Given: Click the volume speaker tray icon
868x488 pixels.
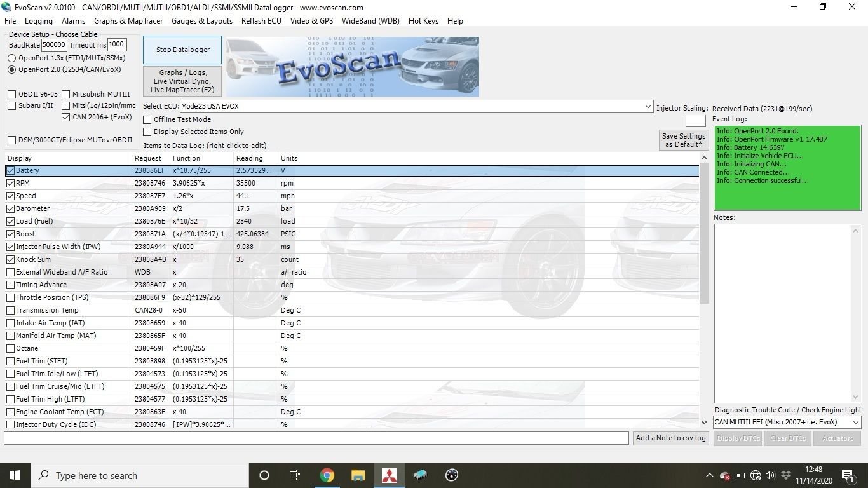Looking at the screenshot, I should click(x=770, y=475).
